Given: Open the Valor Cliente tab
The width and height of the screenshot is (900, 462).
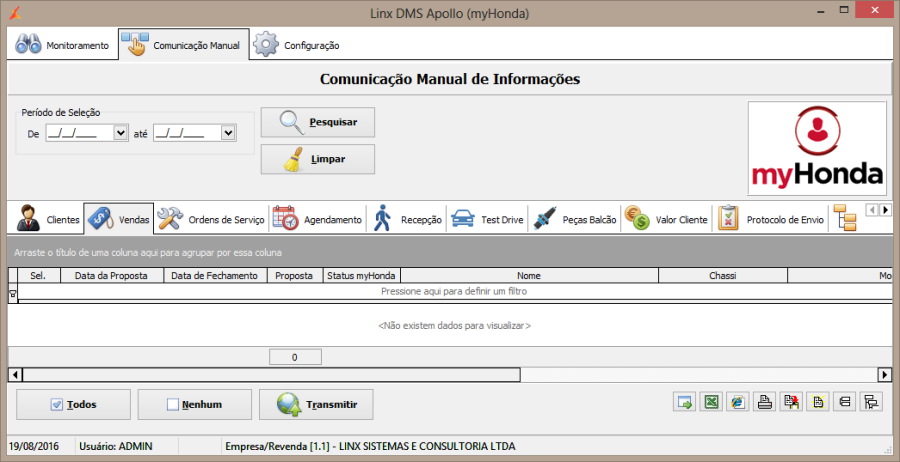Looking at the screenshot, I should (x=666, y=219).
